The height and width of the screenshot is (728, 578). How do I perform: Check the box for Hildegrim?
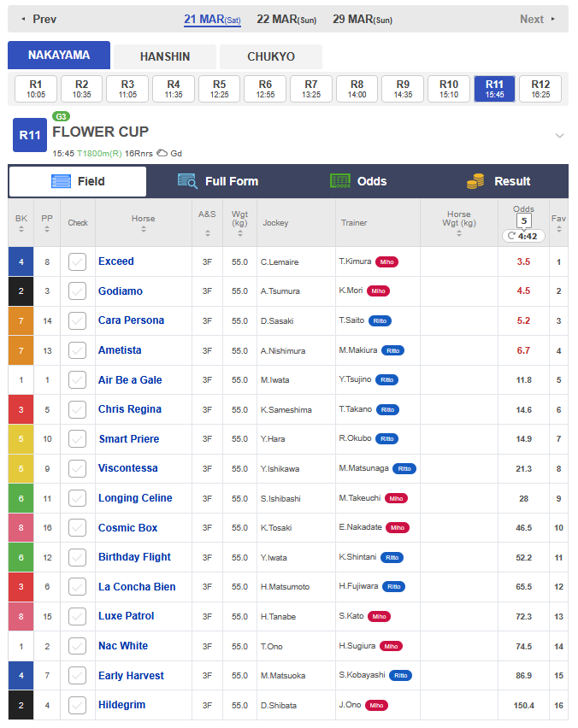pyautogui.click(x=77, y=705)
